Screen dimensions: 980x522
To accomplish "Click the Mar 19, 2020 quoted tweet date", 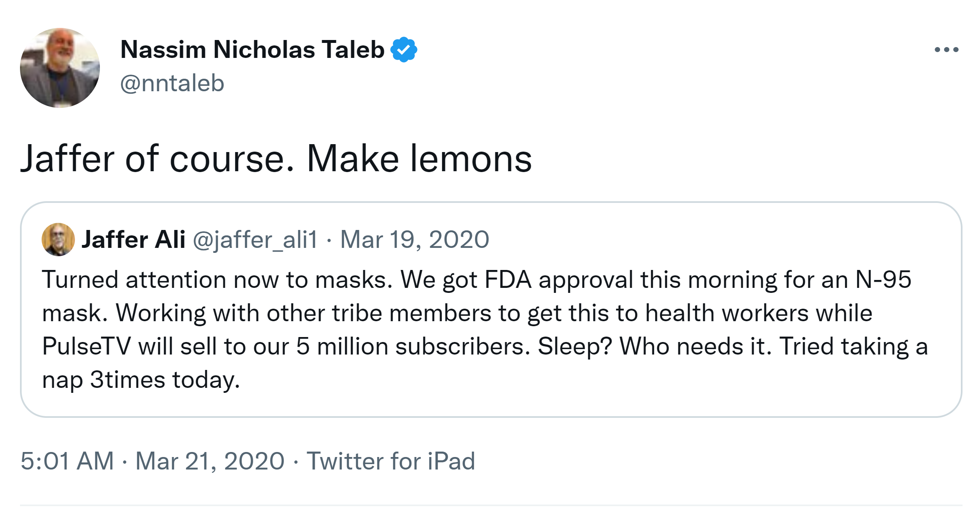I will pos(414,240).
